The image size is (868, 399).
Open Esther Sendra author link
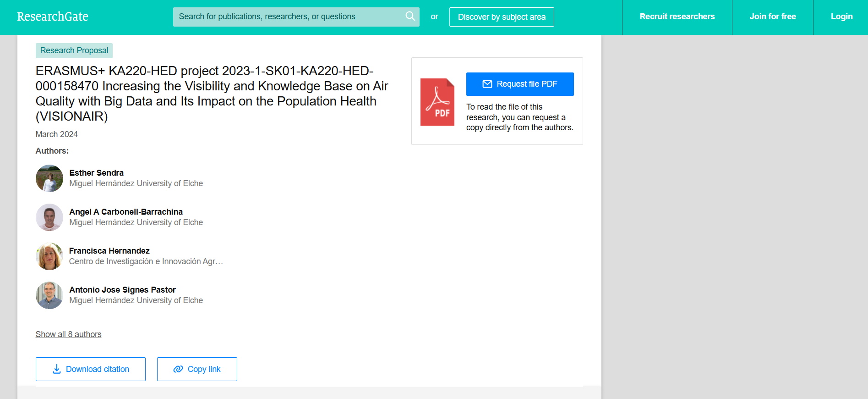point(97,173)
